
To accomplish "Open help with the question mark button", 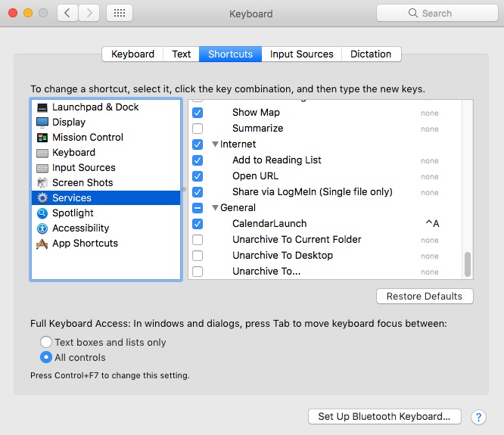I will [478, 417].
